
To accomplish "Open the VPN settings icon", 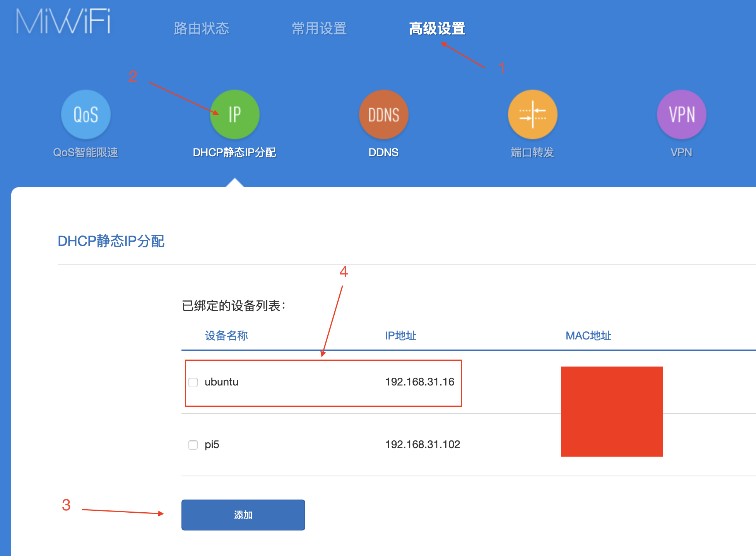I will tap(681, 114).
